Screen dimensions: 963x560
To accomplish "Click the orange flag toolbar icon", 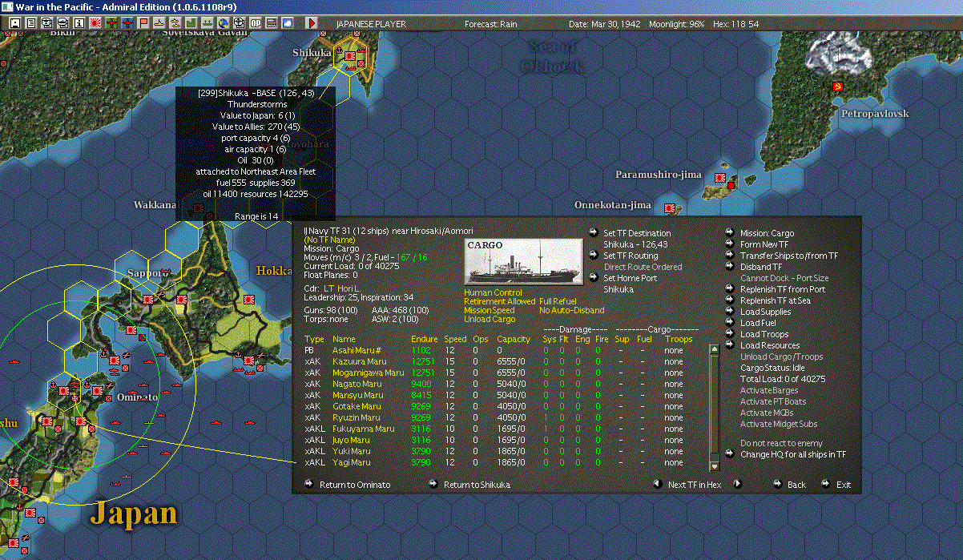I will (x=143, y=23).
